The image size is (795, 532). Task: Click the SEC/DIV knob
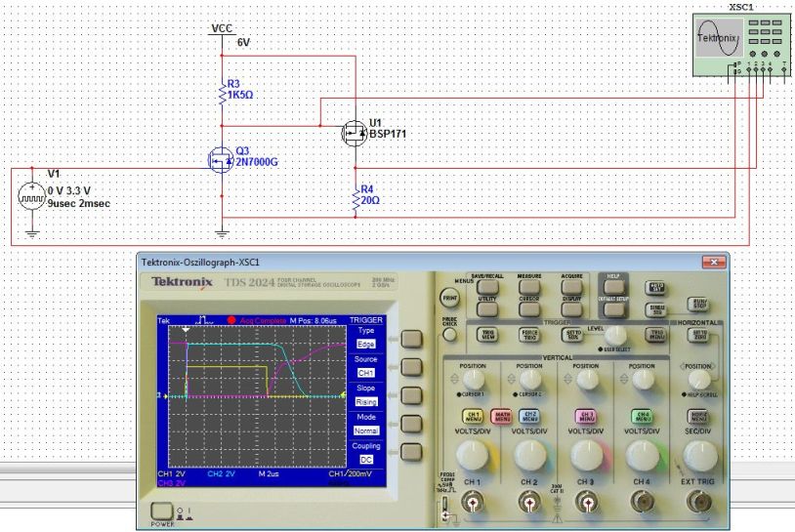click(x=700, y=455)
